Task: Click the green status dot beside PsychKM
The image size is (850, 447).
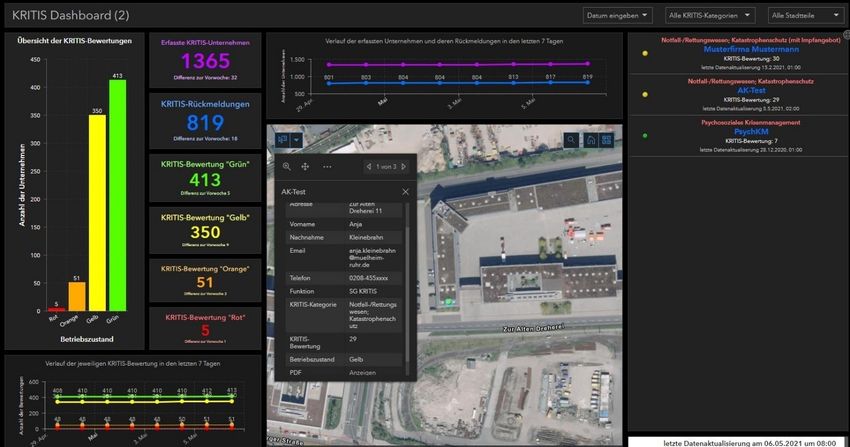Action: click(645, 135)
